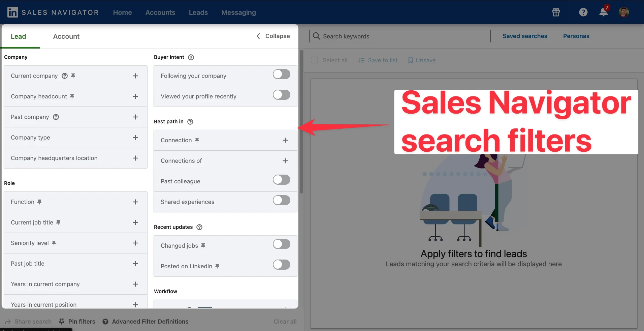The image size is (644, 331).
Task: Expand the Current job title filter
Action: click(x=135, y=222)
